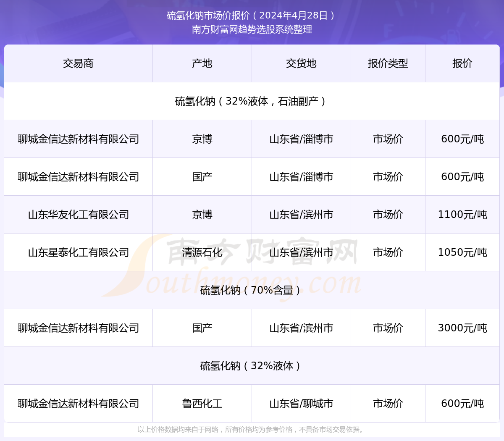Select the 交货地 column header
504x441 pixels.
click(301, 63)
